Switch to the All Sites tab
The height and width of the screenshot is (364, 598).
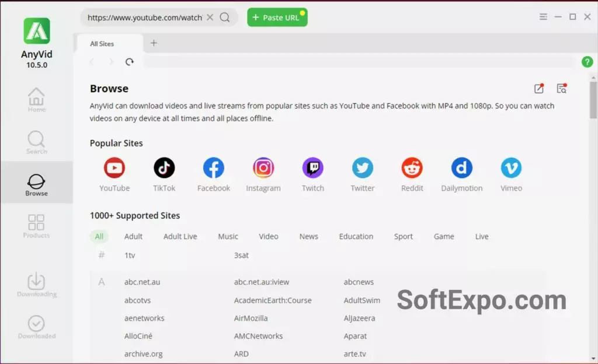[102, 43]
